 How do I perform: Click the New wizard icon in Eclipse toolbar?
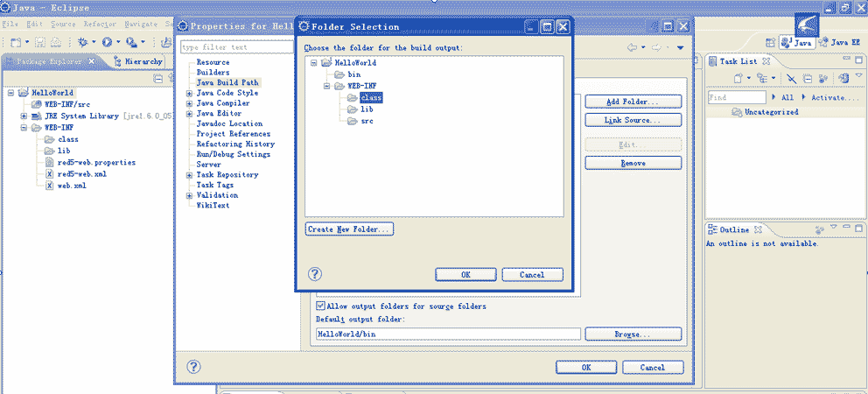pos(16,42)
